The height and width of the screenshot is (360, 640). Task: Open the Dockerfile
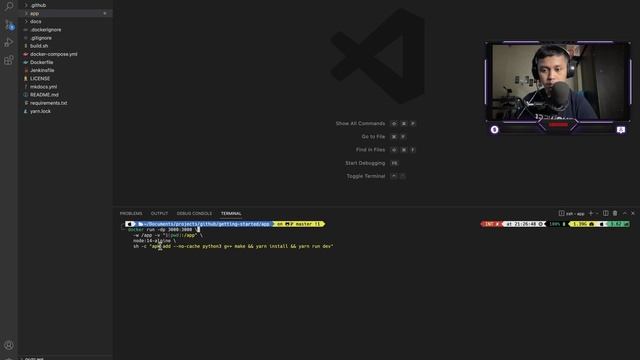click(42, 62)
